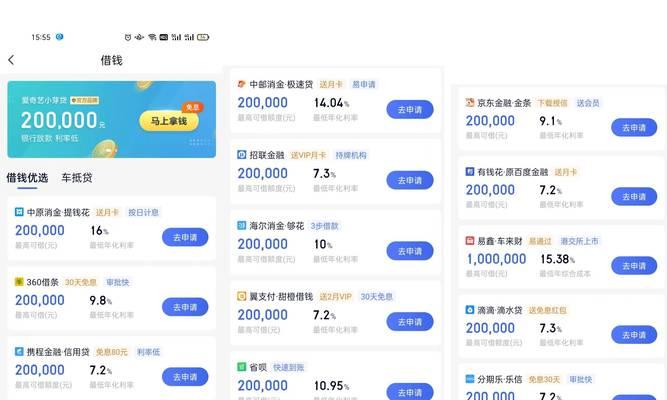Screen dimensions: 667x400
Task: Tap the 免息30天 tag on 分期乐
Action: pyautogui.click(x=544, y=379)
